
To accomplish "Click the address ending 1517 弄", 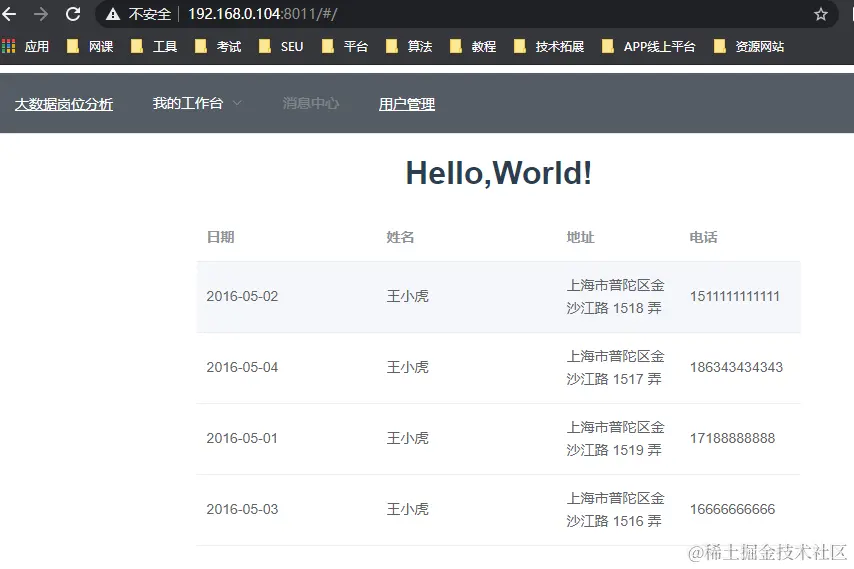I will (x=615, y=368).
